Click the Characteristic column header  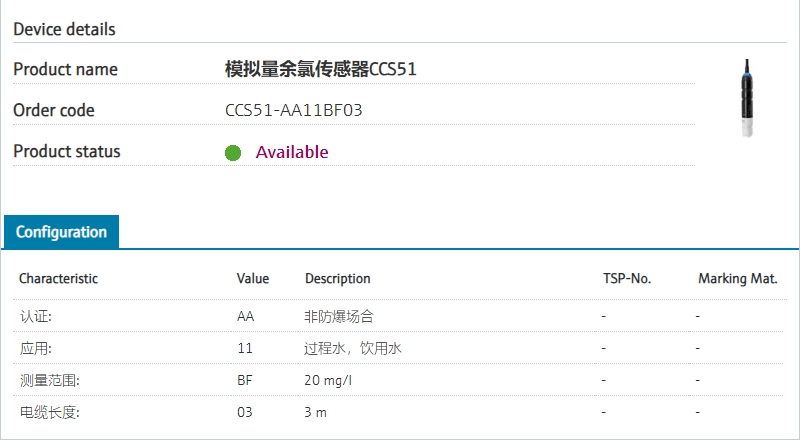coord(59,279)
